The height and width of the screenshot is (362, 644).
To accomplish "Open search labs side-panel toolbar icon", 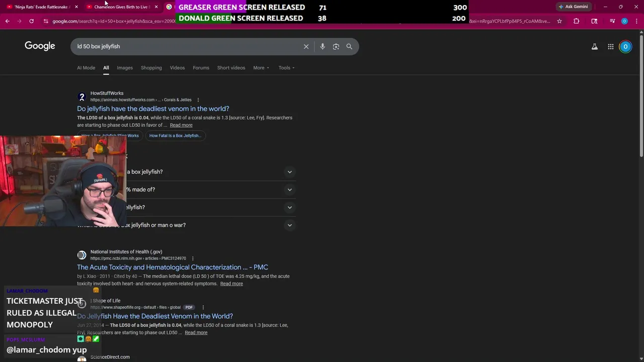I will [x=594, y=21].
